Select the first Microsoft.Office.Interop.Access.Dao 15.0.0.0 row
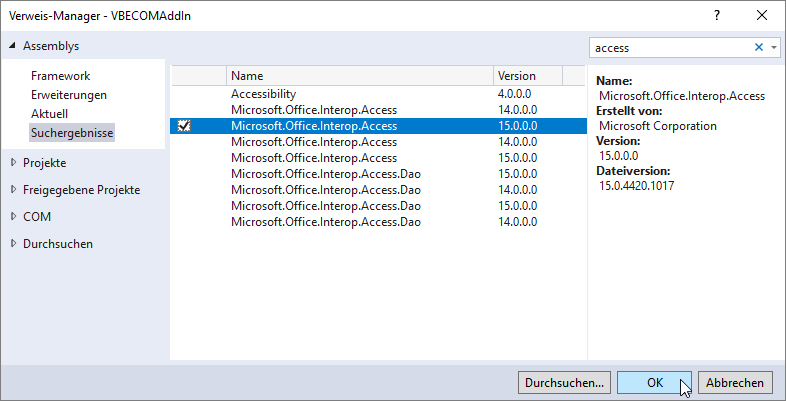Image resolution: width=786 pixels, height=401 pixels. click(378, 174)
